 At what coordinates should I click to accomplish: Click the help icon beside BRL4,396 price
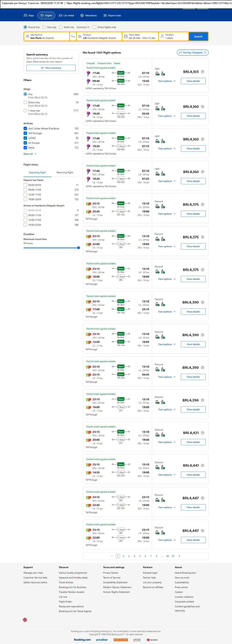(202, 400)
